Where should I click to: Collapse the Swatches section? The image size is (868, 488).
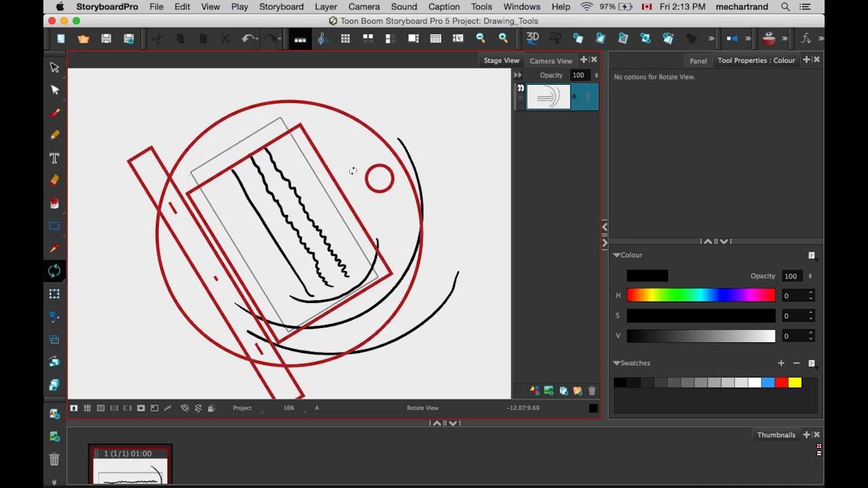pos(617,363)
